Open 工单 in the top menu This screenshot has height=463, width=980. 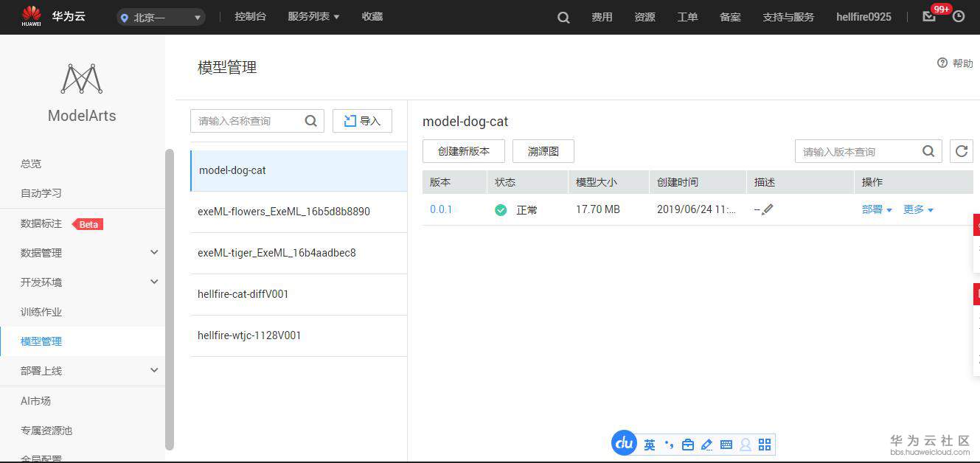[687, 17]
